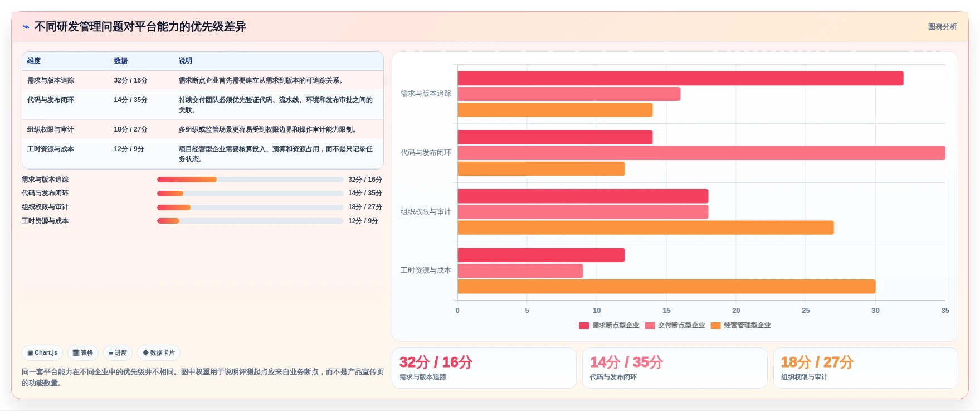Click the orange 工时资源与成本 chart bar at 30

666,287
